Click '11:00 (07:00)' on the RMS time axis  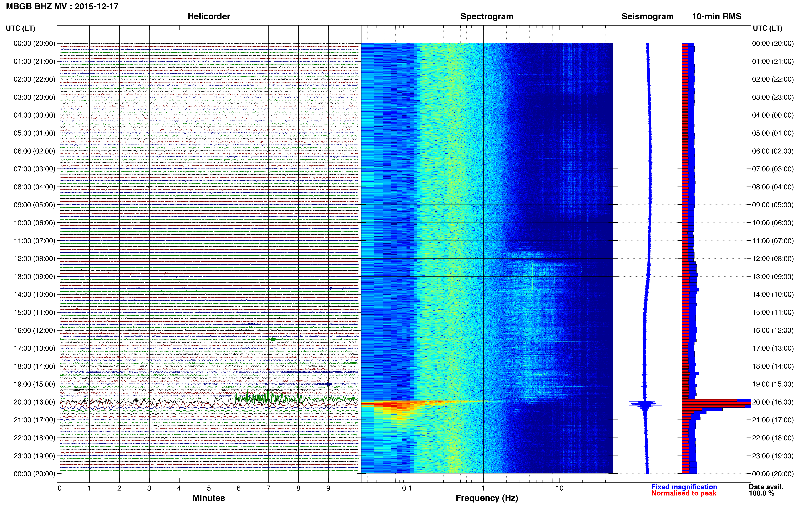tap(773, 241)
